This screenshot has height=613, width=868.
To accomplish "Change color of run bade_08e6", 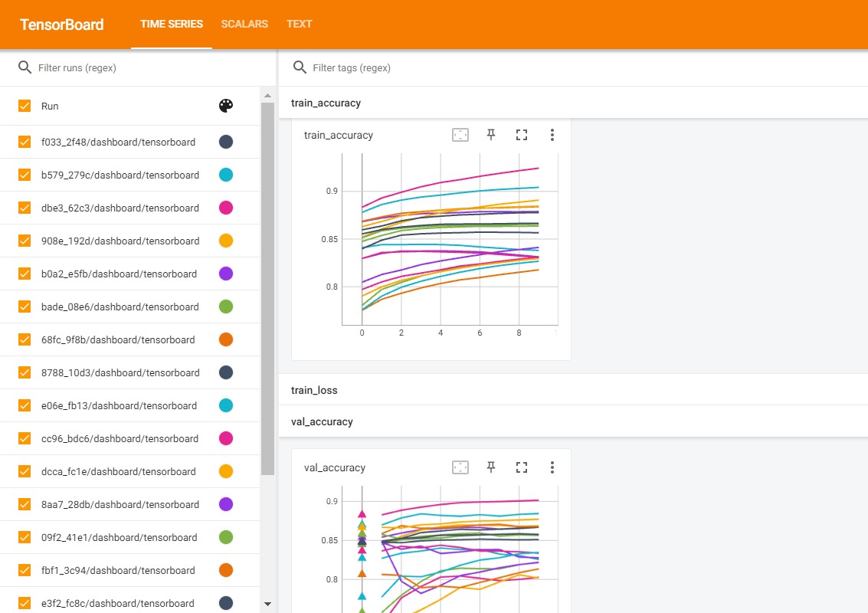I will pos(226,306).
